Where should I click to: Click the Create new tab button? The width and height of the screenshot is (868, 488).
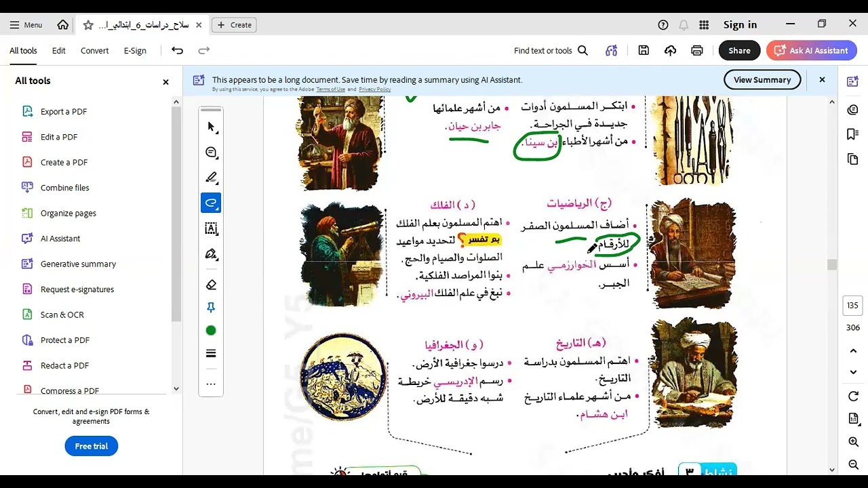(x=235, y=25)
